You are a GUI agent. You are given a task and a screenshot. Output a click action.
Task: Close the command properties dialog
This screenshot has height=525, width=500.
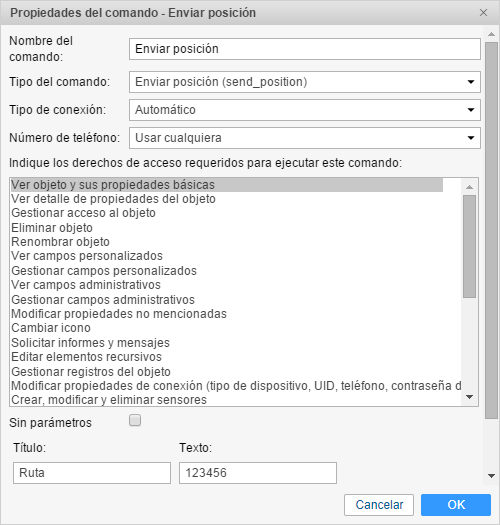tap(483, 13)
